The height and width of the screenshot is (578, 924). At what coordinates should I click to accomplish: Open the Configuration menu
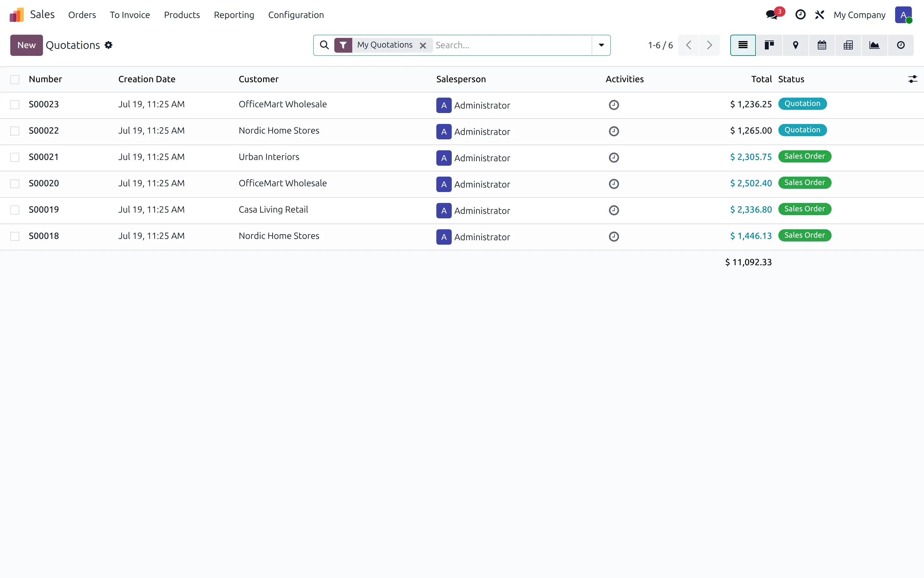[296, 15]
